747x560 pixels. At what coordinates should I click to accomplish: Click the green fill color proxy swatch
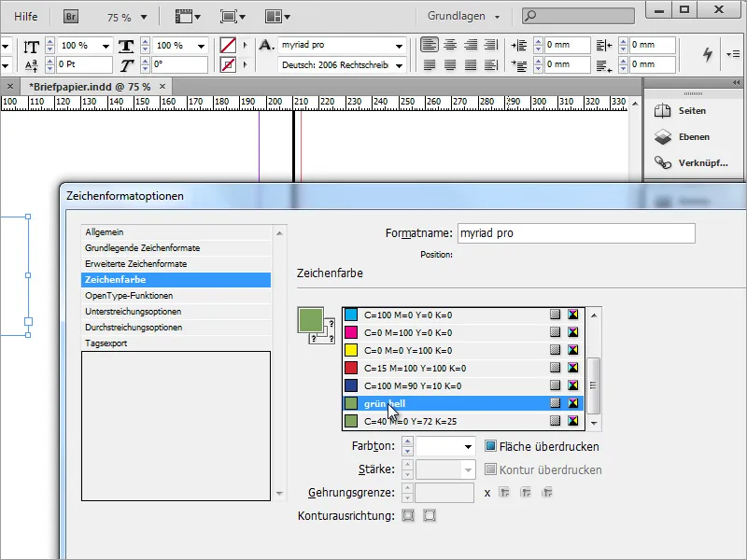click(x=311, y=320)
